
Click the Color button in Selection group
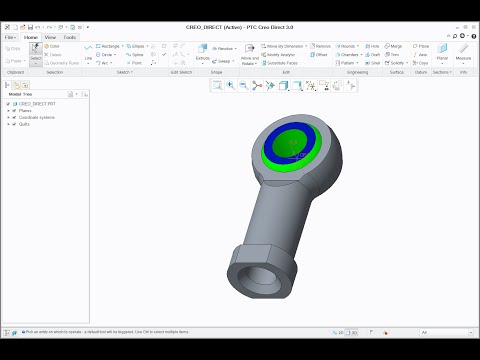pyautogui.click(x=52, y=46)
